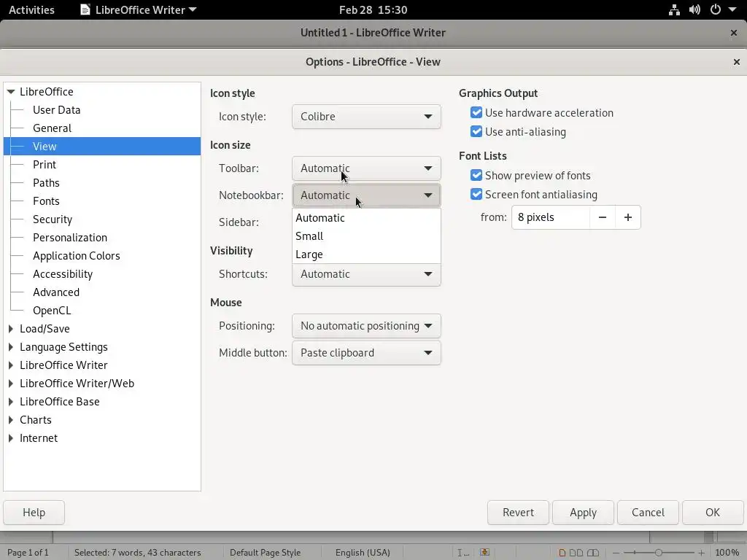The image size is (747, 560).
Task: Click the Apply button
Action: point(583,513)
